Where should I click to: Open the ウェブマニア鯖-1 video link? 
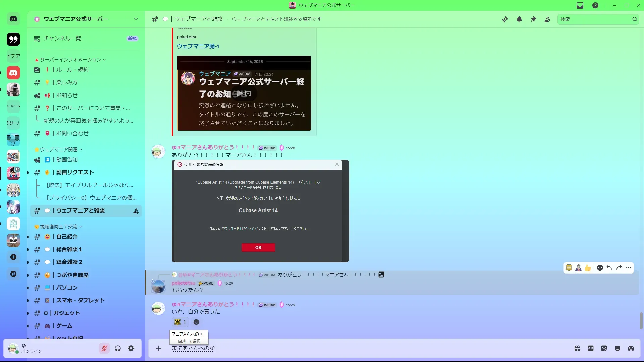click(x=198, y=46)
